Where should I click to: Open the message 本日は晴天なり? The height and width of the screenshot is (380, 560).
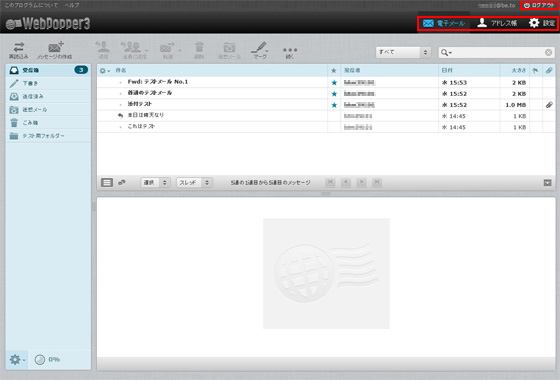(146, 115)
